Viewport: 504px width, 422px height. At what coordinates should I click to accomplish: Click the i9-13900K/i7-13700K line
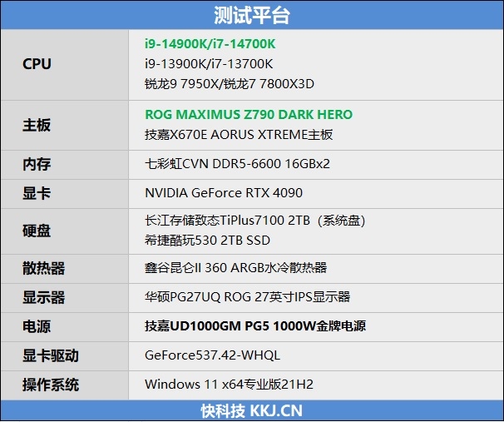coord(209,64)
